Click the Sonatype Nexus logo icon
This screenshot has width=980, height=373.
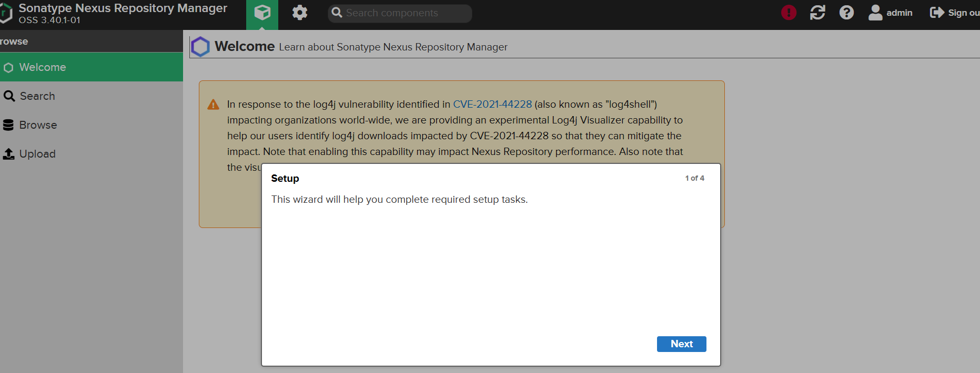pos(6,14)
